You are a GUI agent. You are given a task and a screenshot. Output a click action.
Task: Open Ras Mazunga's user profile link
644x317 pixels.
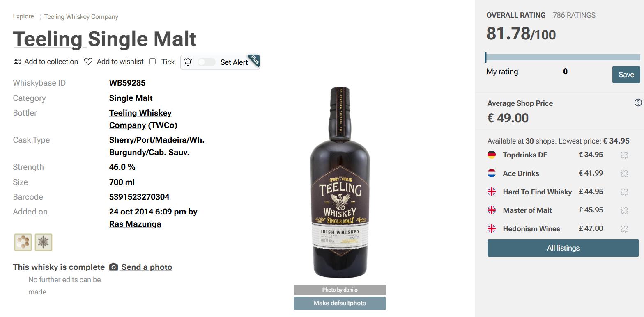pyautogui.click(x=135, y=224)
